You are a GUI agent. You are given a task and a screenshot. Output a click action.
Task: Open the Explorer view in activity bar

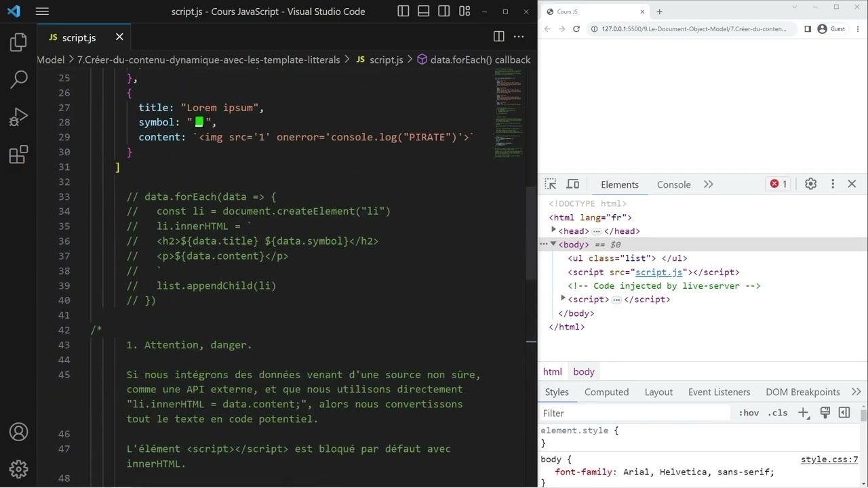pos(19,43)
